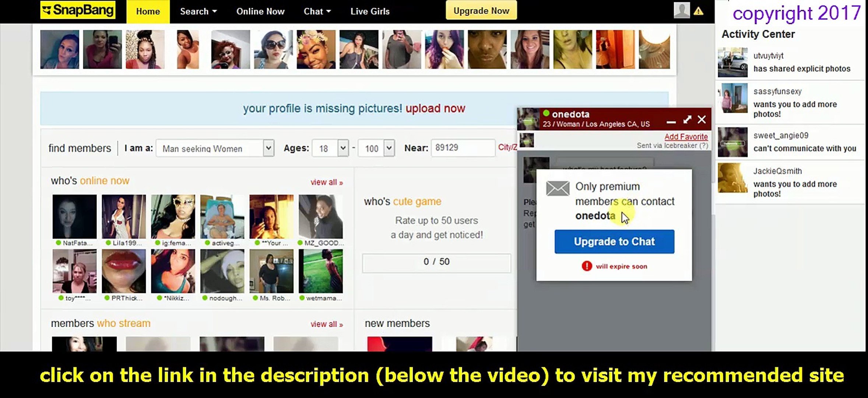This screenshot has width=868, height=398.
Task: Open the Live Girls page
Action: pyautogui.click(x=370, y=11)
